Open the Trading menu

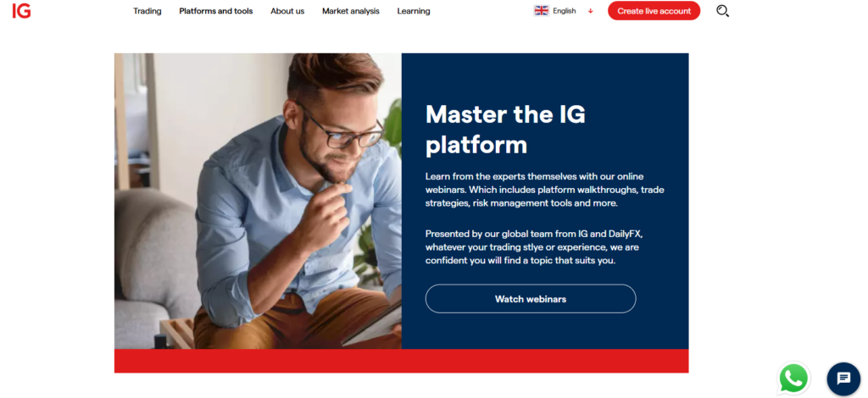click(147, 11)
